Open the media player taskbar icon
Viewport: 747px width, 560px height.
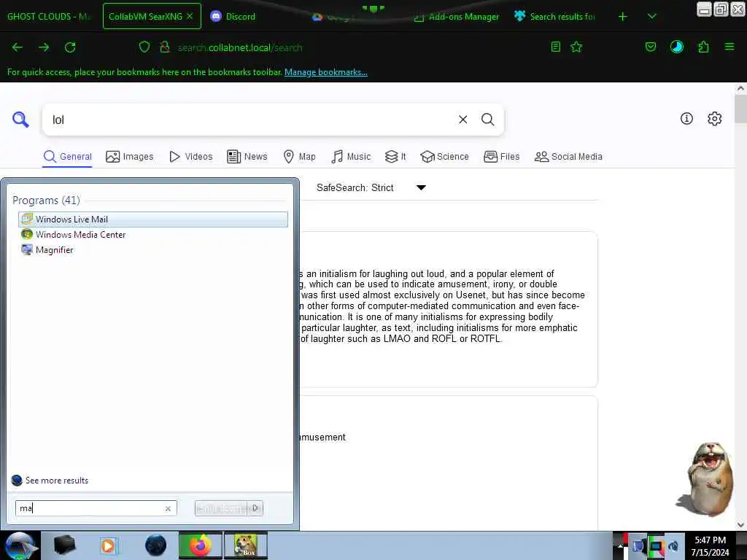pos(109,545)
